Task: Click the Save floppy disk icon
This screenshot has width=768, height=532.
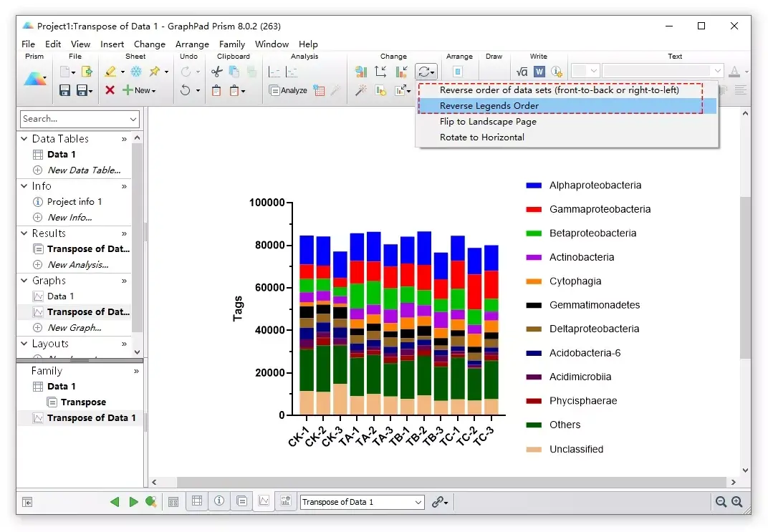Action: click(x=64, y=90)
